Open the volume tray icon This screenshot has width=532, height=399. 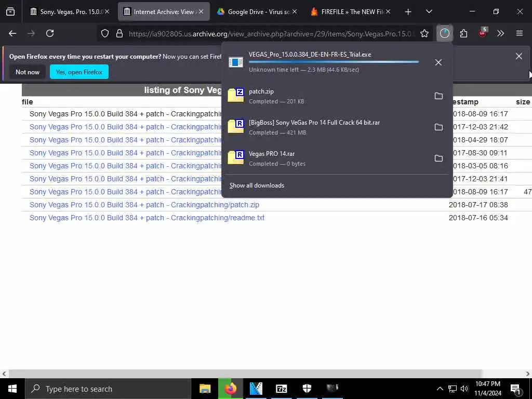(x=464, y=389)
